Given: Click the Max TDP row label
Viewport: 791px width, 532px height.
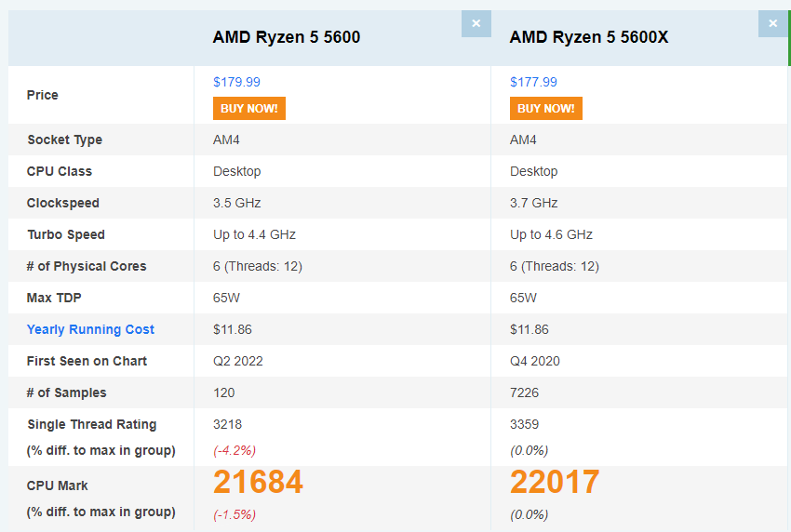Looking at the screenshot, I should click(x=54, y=298).
